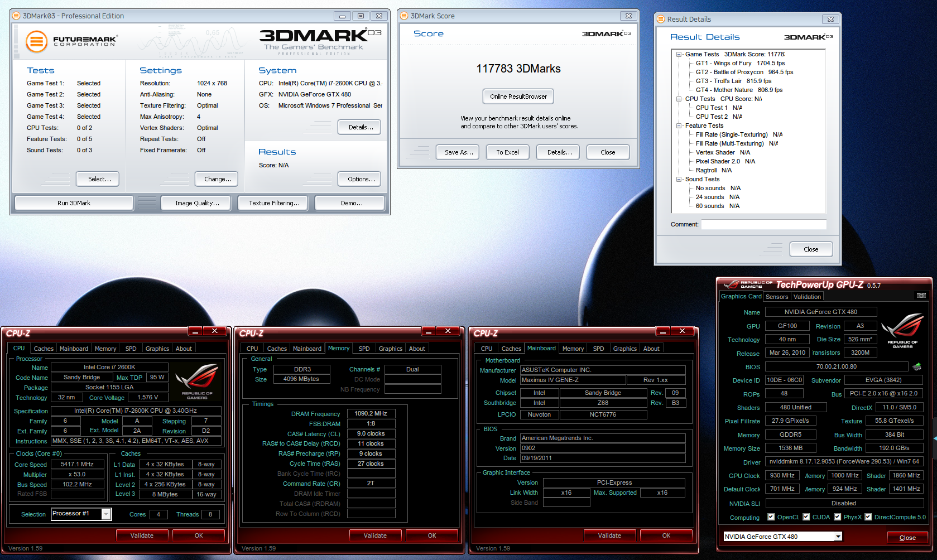Click GPU-Z BIOS version field

tap(837, 367)
